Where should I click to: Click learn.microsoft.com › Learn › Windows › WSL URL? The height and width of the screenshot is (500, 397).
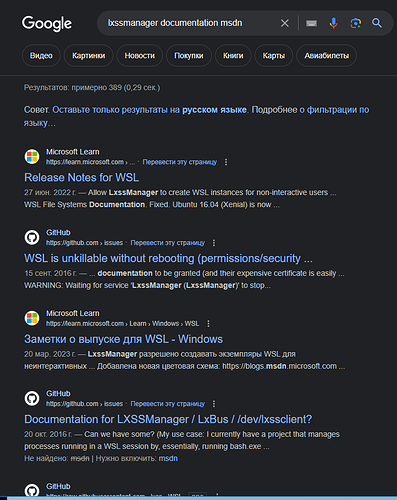click(122, 323)
